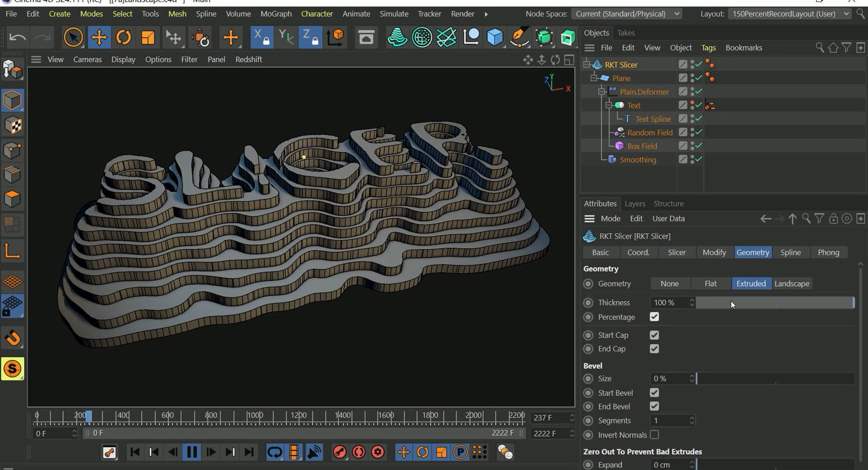Toggle the Y axis lock

point(286,37)
